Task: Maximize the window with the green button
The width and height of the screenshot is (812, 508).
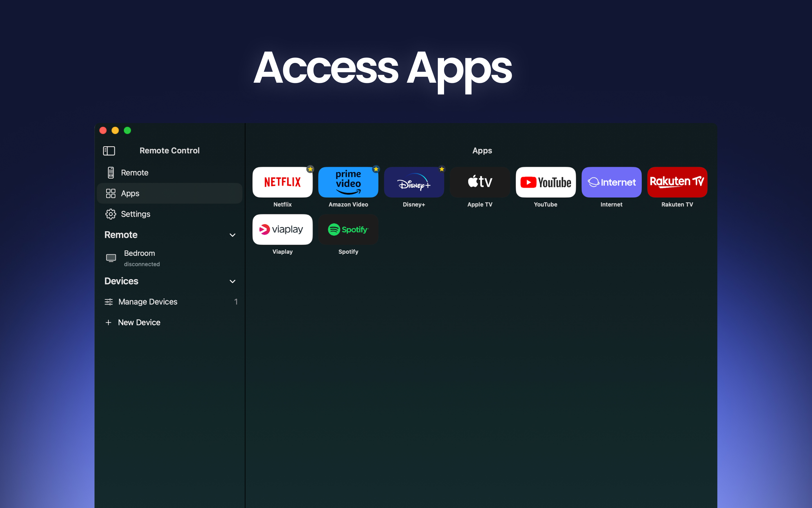Action: pos(127,130)
